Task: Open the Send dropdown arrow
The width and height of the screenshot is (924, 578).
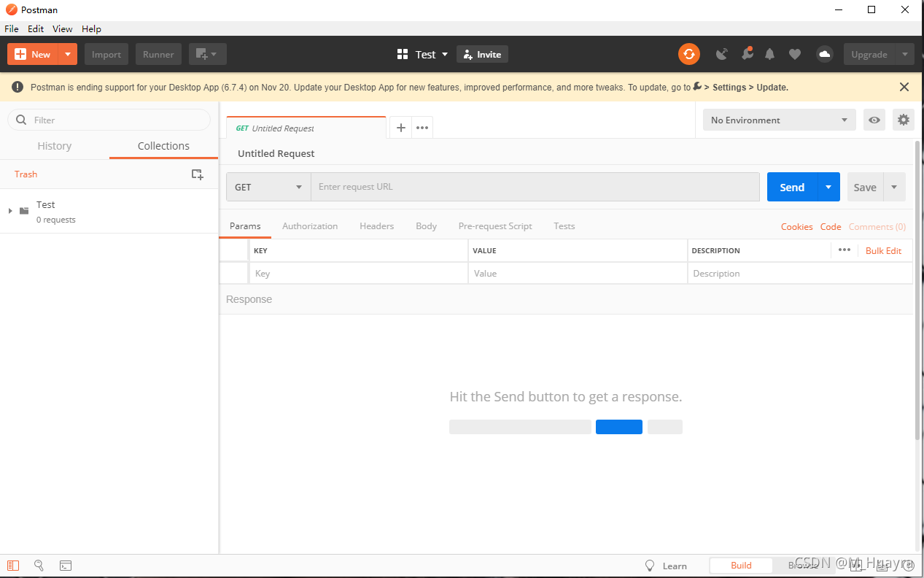Action: 828,187
